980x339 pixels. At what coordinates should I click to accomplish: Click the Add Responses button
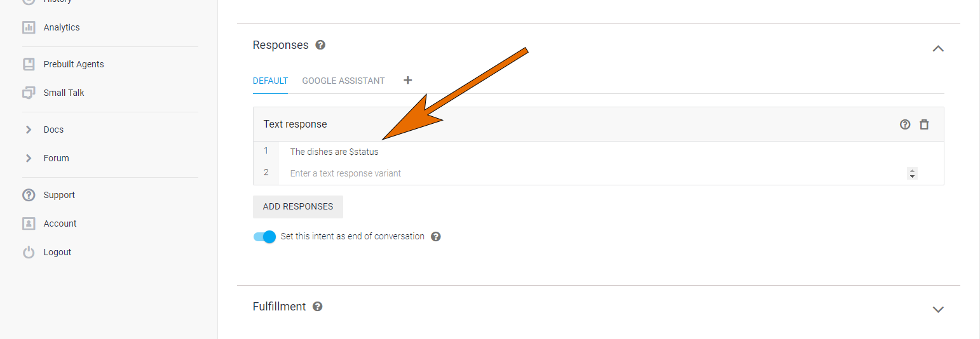(x=297, y=206)
